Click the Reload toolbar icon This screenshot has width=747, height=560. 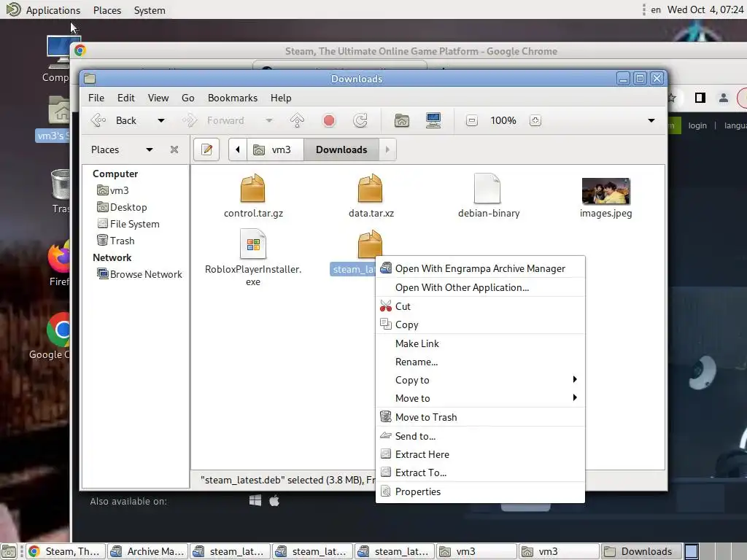tap(360, 120)
